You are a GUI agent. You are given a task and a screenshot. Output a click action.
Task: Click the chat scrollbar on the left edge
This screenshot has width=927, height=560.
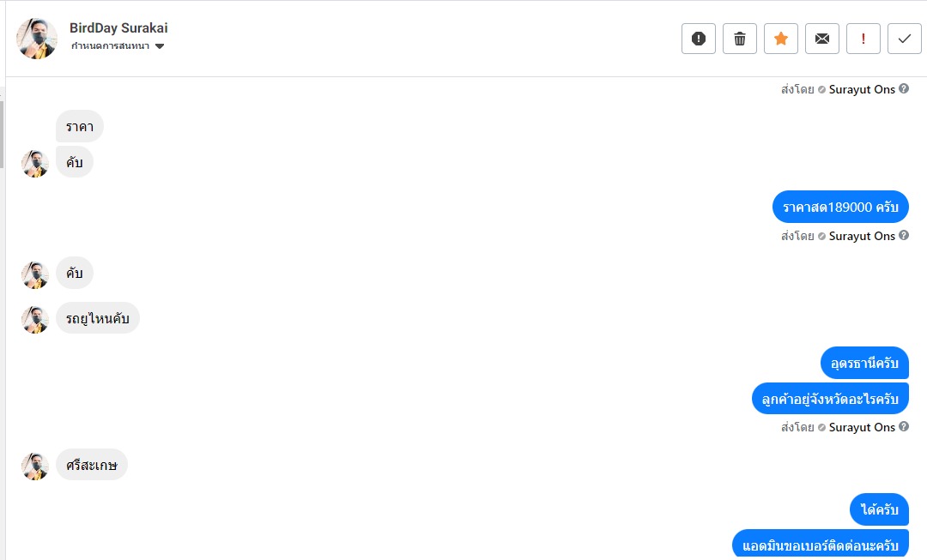coord(2,133)
